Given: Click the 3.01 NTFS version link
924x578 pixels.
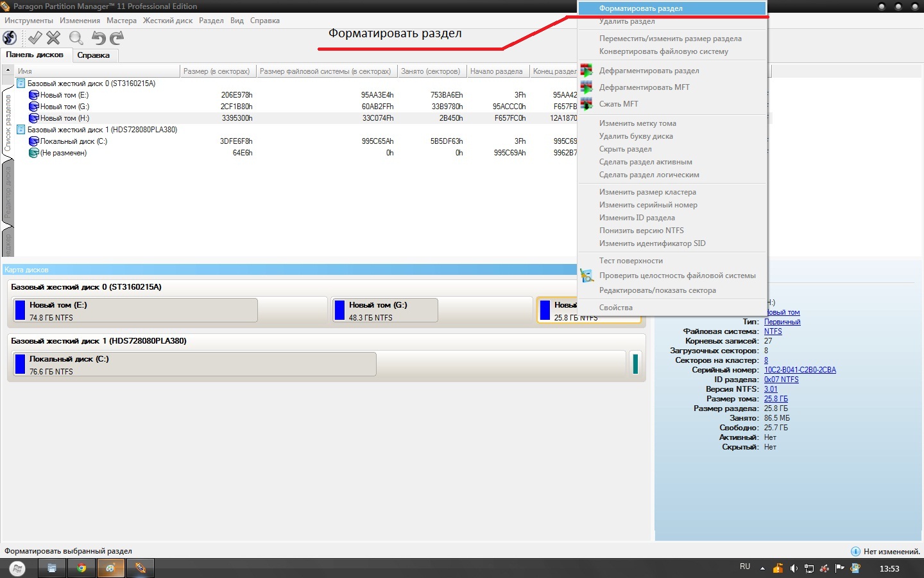Looking at the screenshot, I should click(771, 389).
